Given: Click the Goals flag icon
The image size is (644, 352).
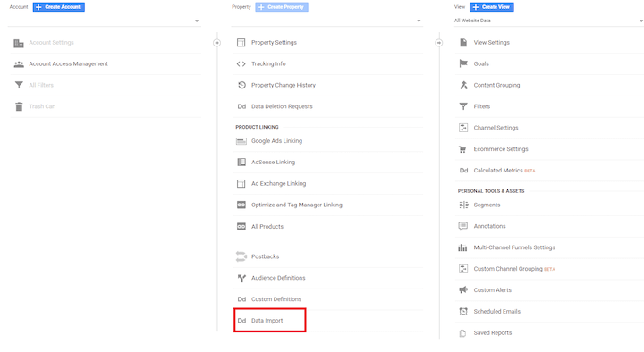Looking at the screenshot, I should click(463, 63).
